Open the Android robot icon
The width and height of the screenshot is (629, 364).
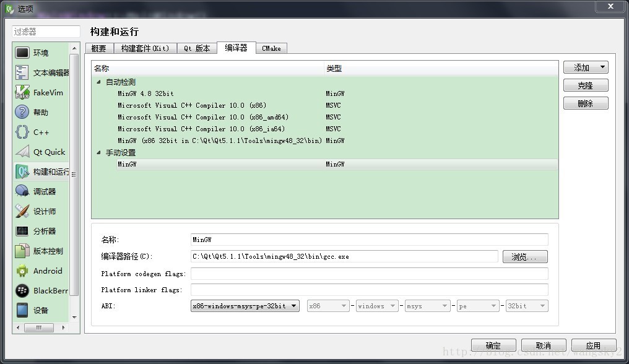(22, 271)
